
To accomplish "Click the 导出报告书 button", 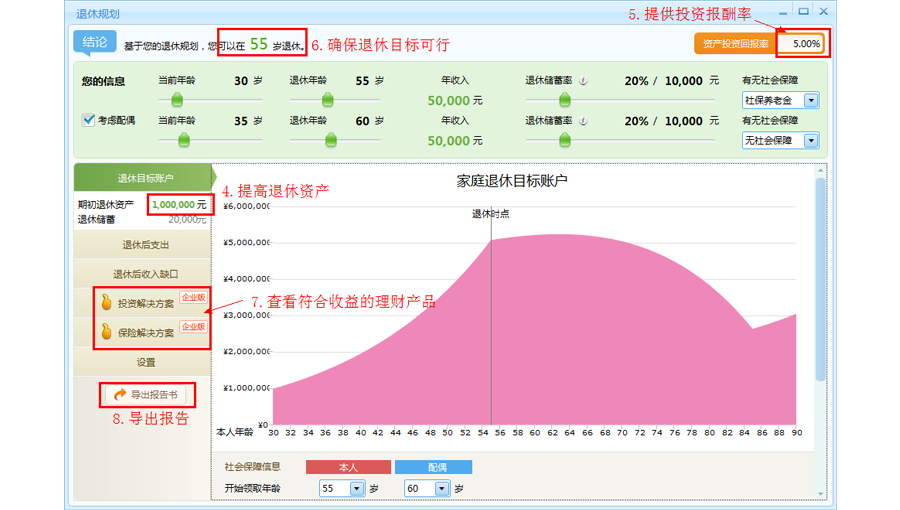I will coord(146,394).
